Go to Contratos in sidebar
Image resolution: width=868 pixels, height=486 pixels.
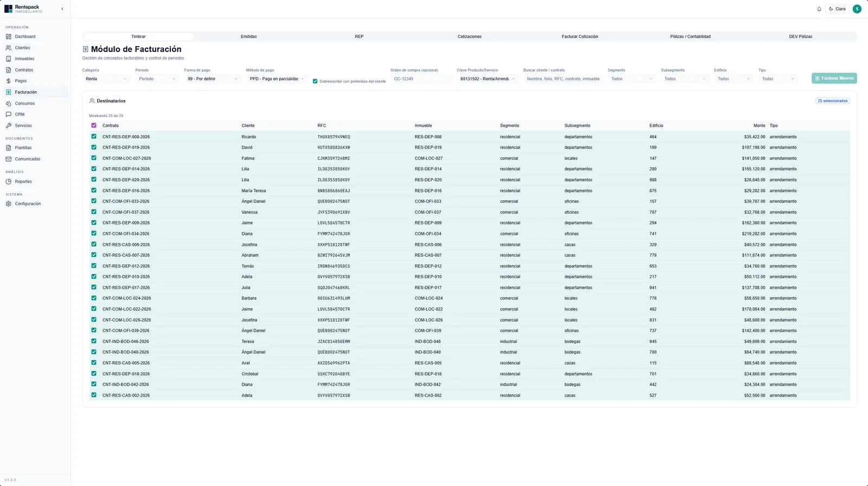(35, 70)
